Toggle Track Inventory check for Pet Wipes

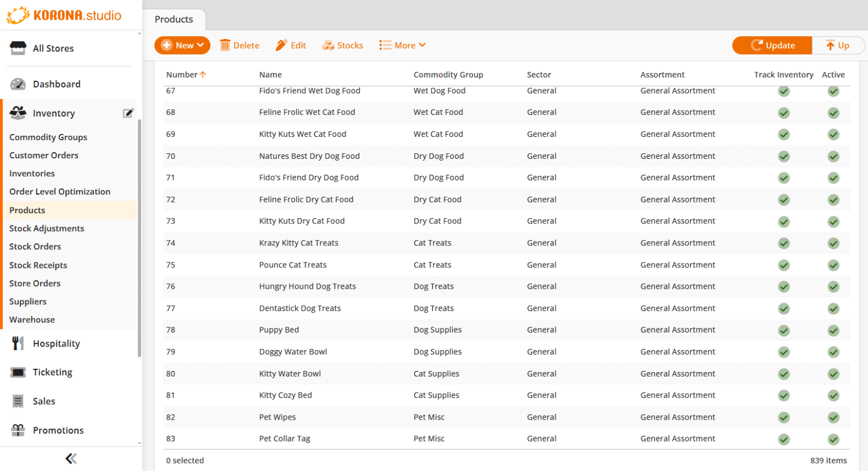coord(784,417)
